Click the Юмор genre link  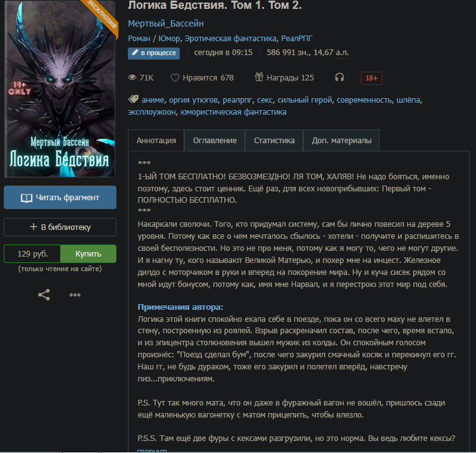point(170,39)
